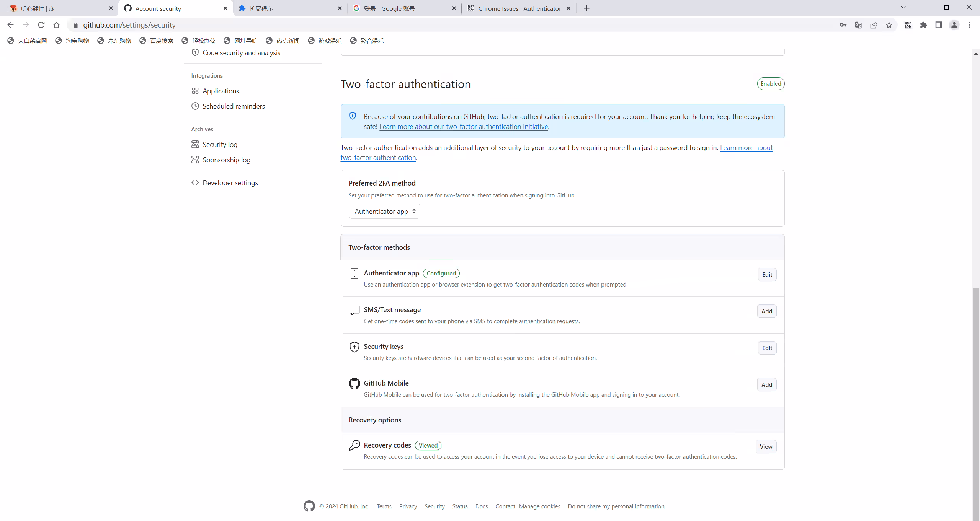Viewport: 980px width, 521px height.
Task: Bookmark this page with the star icon
Action: pos(889,25)
